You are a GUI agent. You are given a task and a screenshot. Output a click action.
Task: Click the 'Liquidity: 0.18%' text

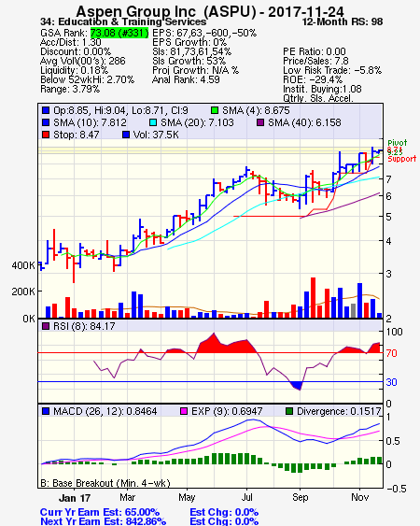tap(74, 70)
